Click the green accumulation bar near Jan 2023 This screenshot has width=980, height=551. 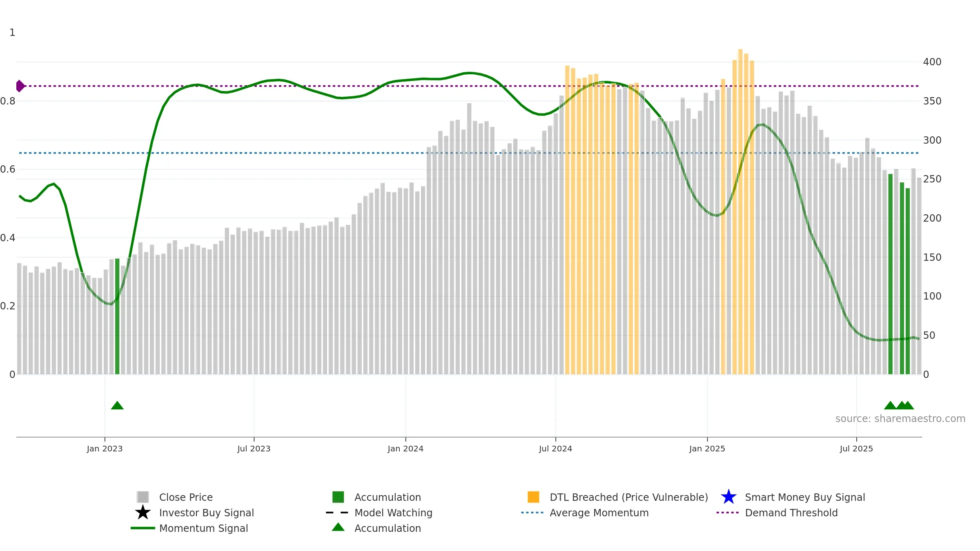(x=117, y=316)
